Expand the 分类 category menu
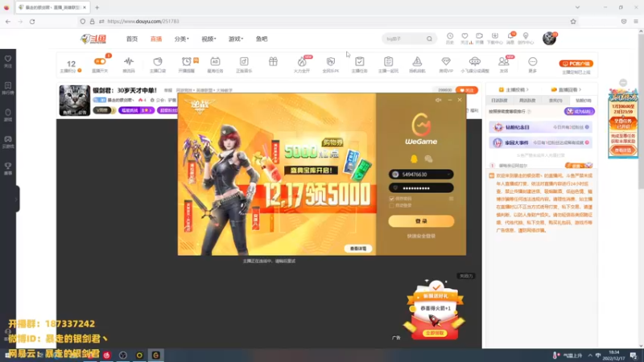The height and width of the screenshot is (362, 644). (x=181, y=39)
